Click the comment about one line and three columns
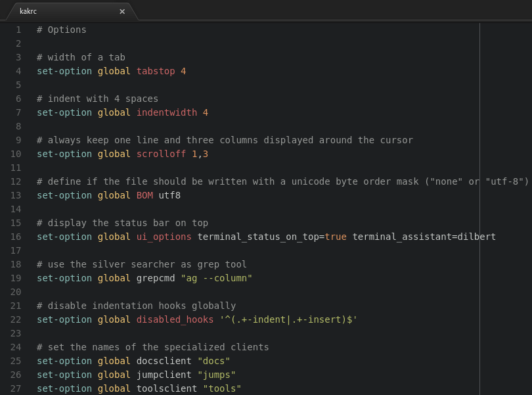 tap(225, 140)
